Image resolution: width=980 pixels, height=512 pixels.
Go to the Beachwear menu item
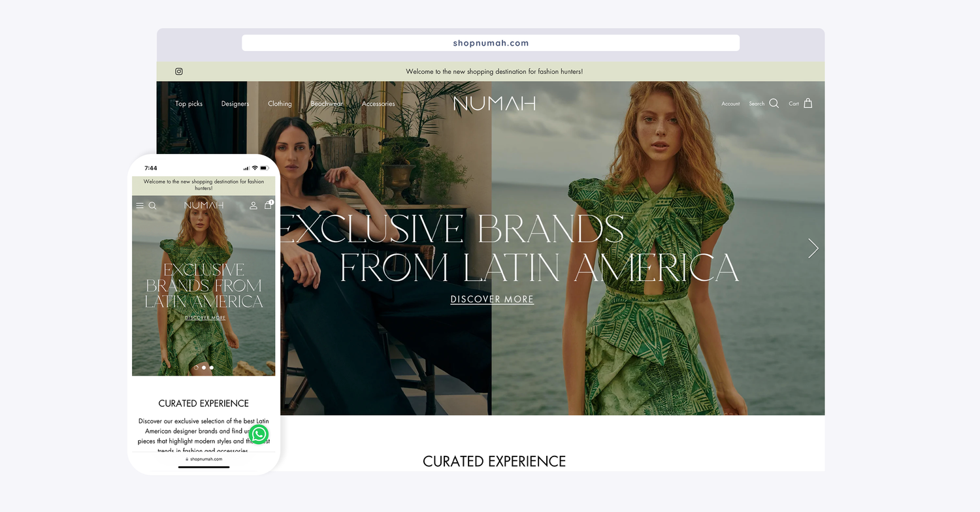327,104
